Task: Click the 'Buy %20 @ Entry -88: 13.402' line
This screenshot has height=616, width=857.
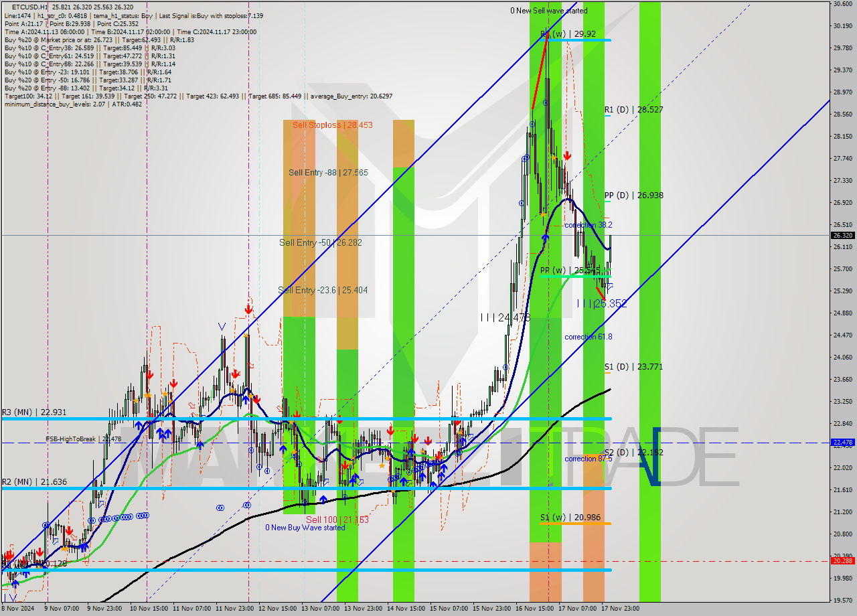Action: point(86,88)
